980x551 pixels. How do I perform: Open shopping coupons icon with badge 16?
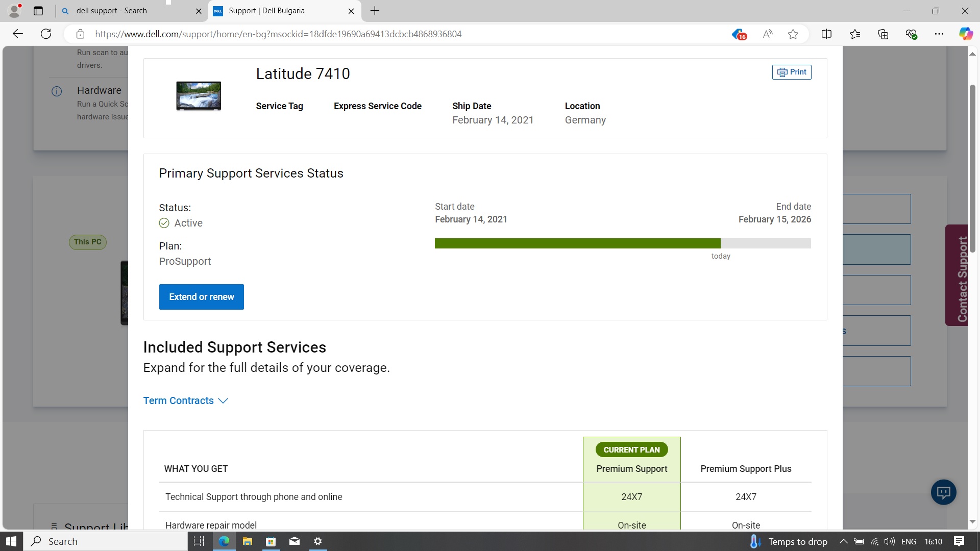click(739, 34)
